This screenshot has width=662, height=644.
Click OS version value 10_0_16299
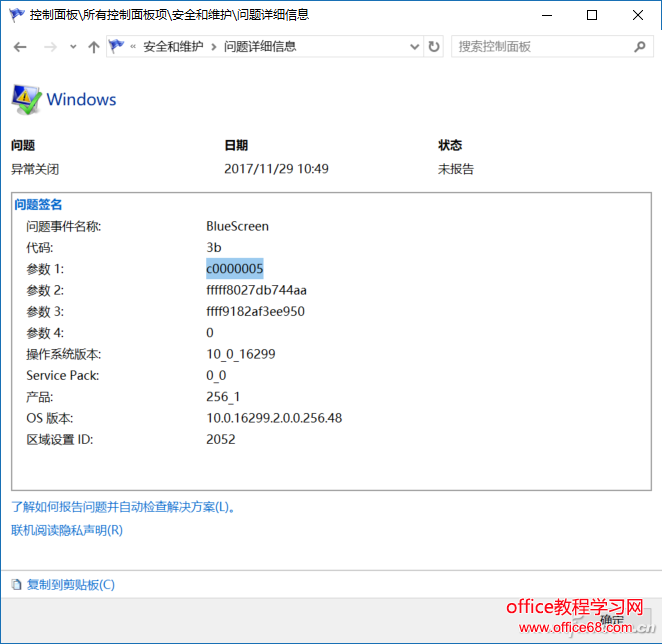(x=241, y=354)
